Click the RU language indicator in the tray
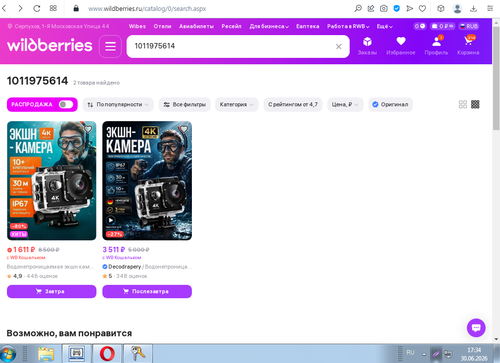The height and width of the screenshot is (363, 500). (x=410, y=352)
